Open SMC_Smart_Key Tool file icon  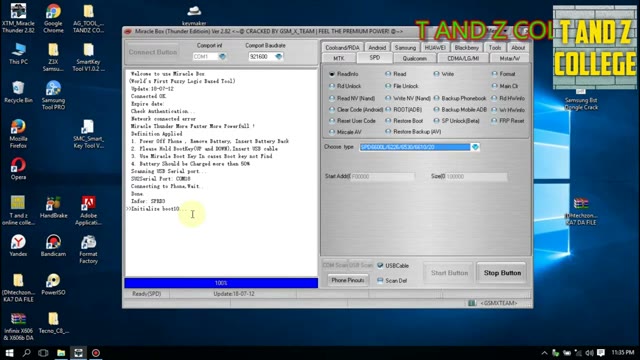88,134
